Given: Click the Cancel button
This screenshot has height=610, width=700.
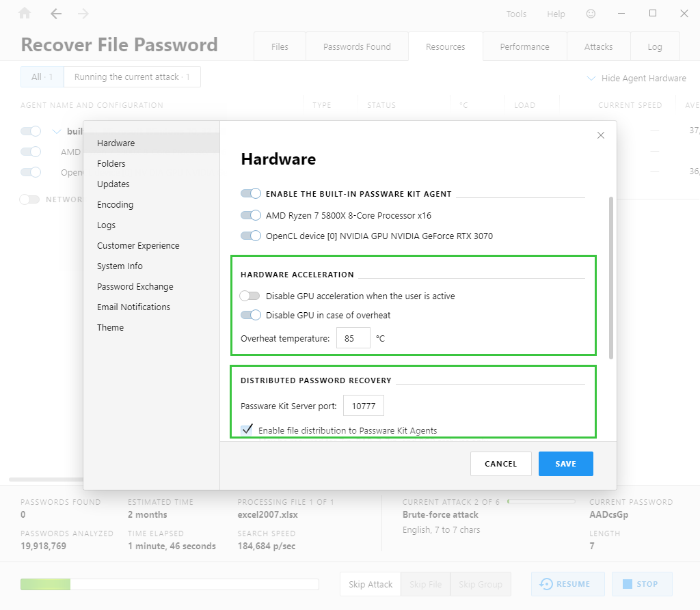Looking at the screenshot, I should point(501,464).
